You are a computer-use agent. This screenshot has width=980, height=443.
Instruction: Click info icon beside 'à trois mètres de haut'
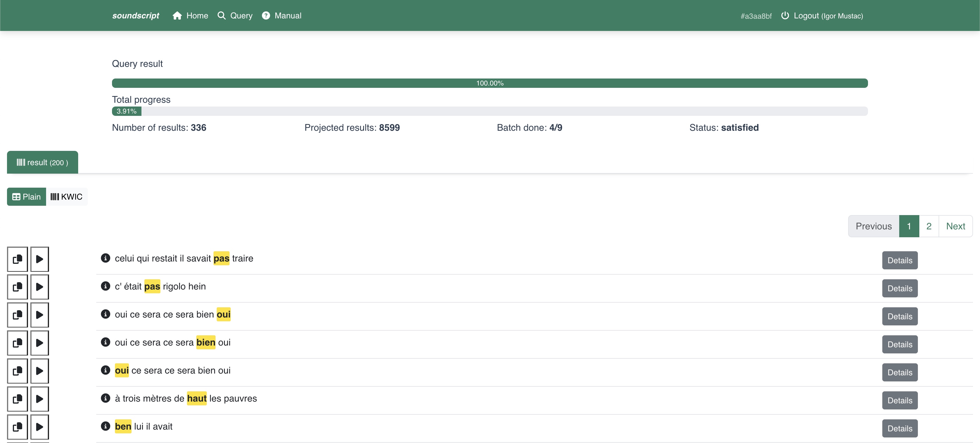105,398
